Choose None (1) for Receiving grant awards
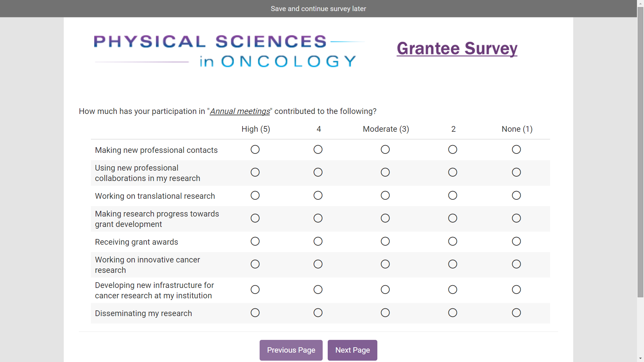This screenshot has width=644, height=362. click(x=516, y=241)
